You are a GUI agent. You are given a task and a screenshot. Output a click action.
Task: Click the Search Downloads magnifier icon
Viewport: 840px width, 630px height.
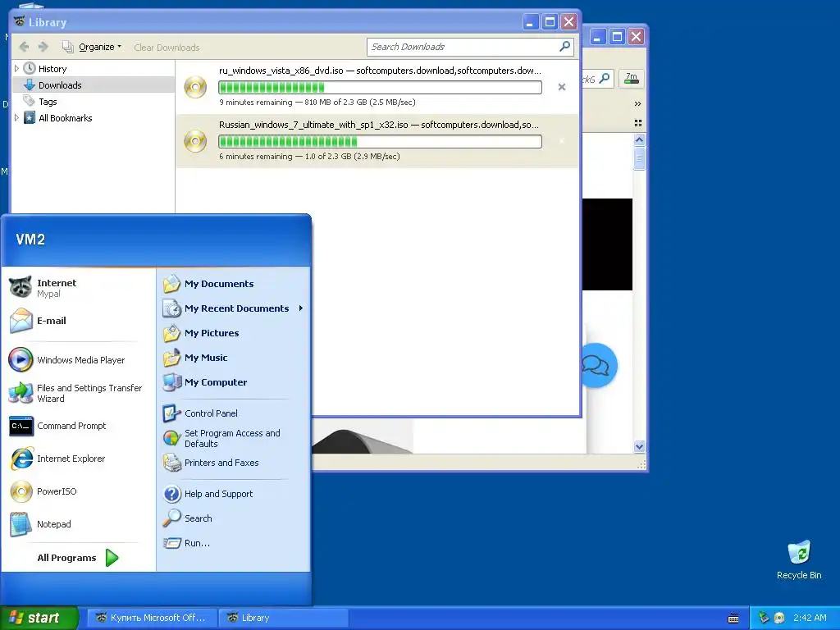564,47
